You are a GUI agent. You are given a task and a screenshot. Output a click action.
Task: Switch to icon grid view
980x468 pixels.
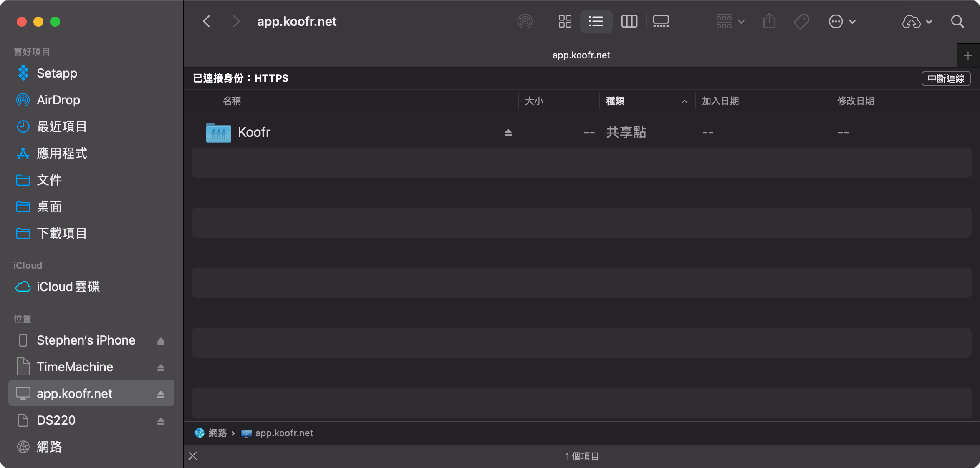pyautogui.click(x=565, y=21)
